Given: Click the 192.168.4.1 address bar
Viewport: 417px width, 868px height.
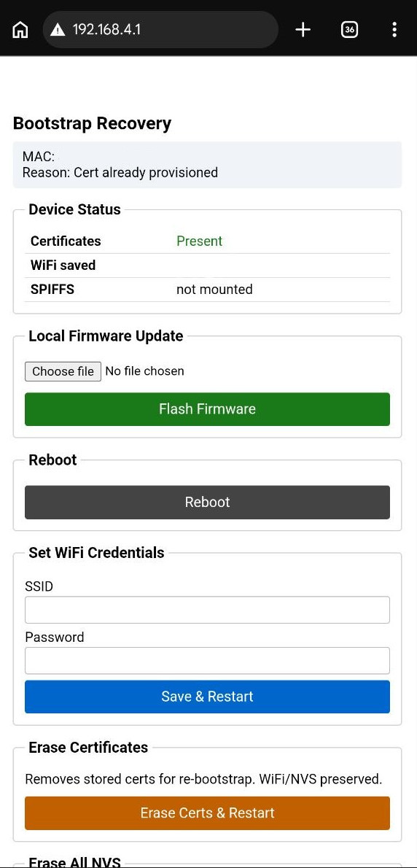Looking at the screenshot, I should pyautogui.click(x=160, y=29).
